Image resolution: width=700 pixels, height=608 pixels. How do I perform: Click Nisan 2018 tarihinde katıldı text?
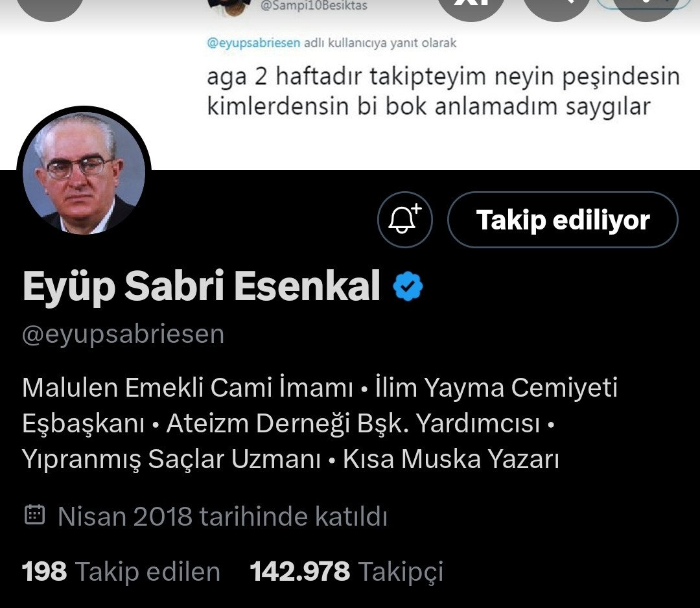tap(222, 517)
